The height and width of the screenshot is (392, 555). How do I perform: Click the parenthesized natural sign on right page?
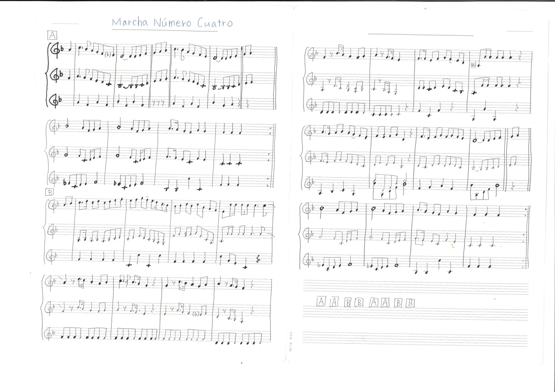[473, 65]
